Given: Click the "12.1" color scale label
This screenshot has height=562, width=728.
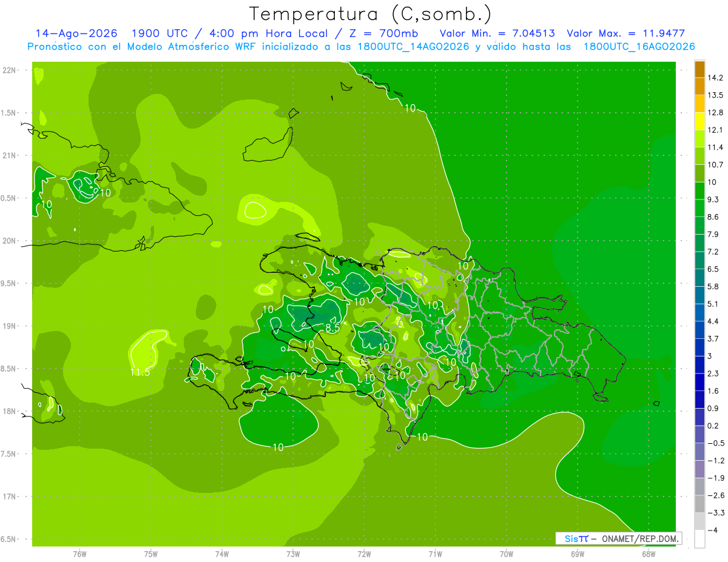Looking at the screenshot, I should [716, 130].
